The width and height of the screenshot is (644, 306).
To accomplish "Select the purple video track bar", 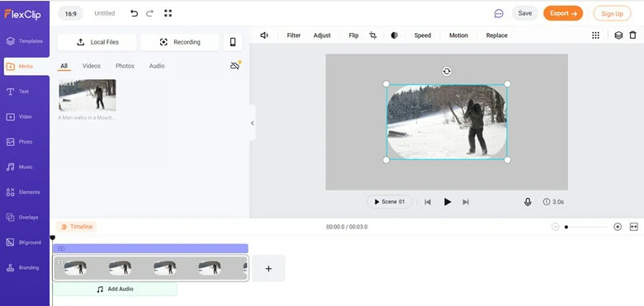I will 150,248.
